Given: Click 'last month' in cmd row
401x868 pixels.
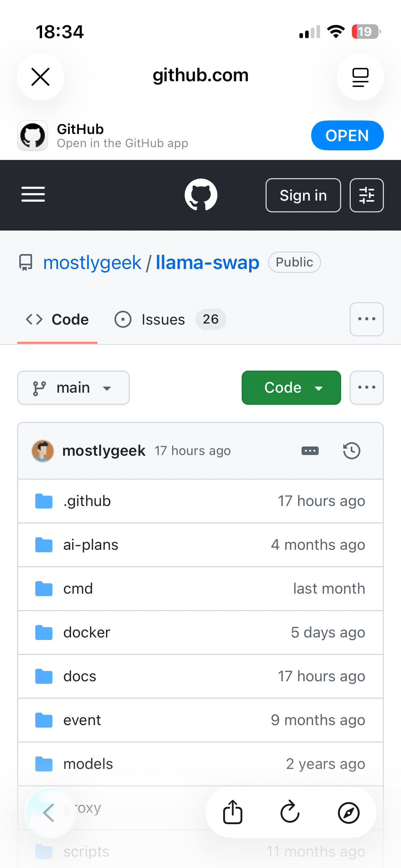Looking at the screenshot, I should click(x=329, y=589).
